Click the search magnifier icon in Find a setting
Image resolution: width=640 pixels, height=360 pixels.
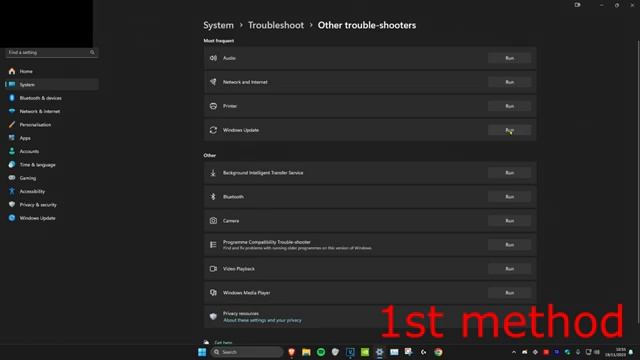tap(92, 53)
